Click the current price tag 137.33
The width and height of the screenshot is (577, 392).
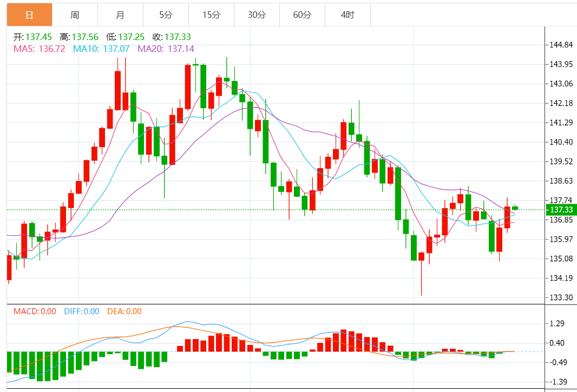[561, 210]
